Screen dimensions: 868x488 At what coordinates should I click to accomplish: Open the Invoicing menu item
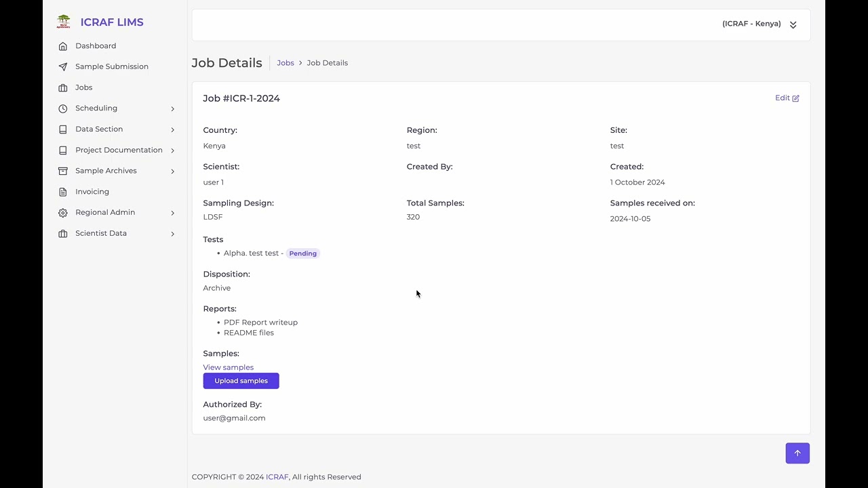click(92, 192)
